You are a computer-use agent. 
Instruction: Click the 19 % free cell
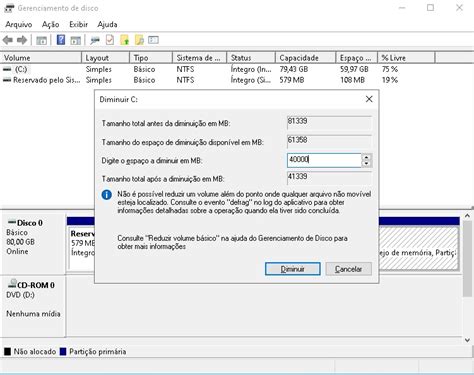(390, 80)
